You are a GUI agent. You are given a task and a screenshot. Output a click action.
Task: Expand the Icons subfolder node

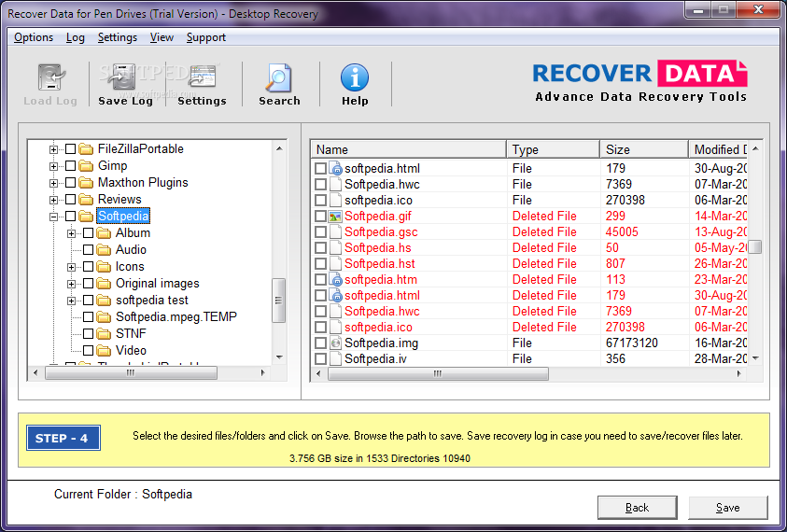pyautogui.click(x=71, y=267)
